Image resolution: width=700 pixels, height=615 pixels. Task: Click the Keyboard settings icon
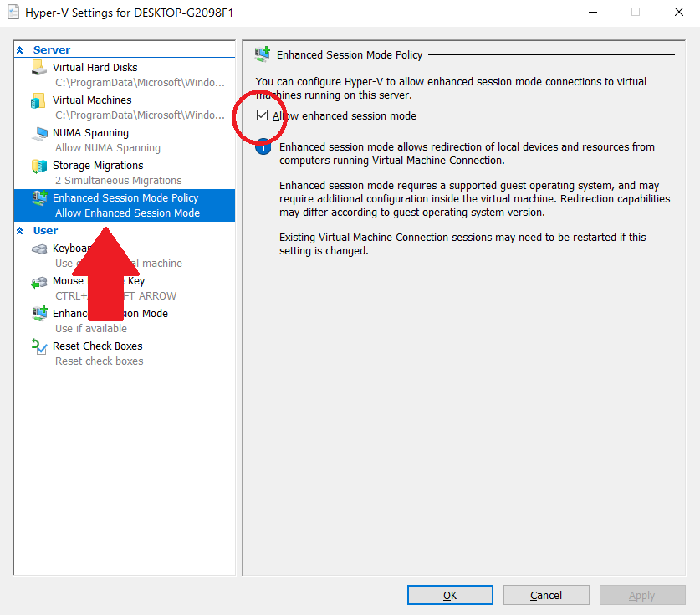(39, 249)
